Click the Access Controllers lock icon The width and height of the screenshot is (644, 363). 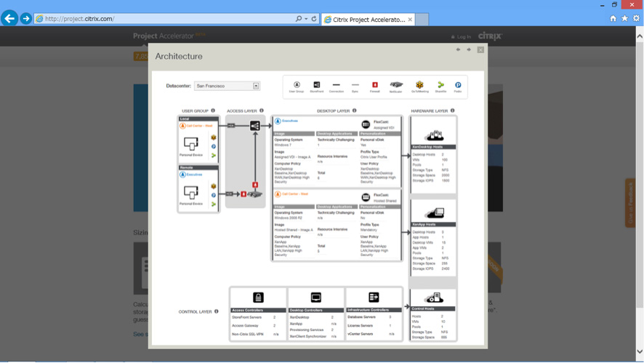click(258, 298)
